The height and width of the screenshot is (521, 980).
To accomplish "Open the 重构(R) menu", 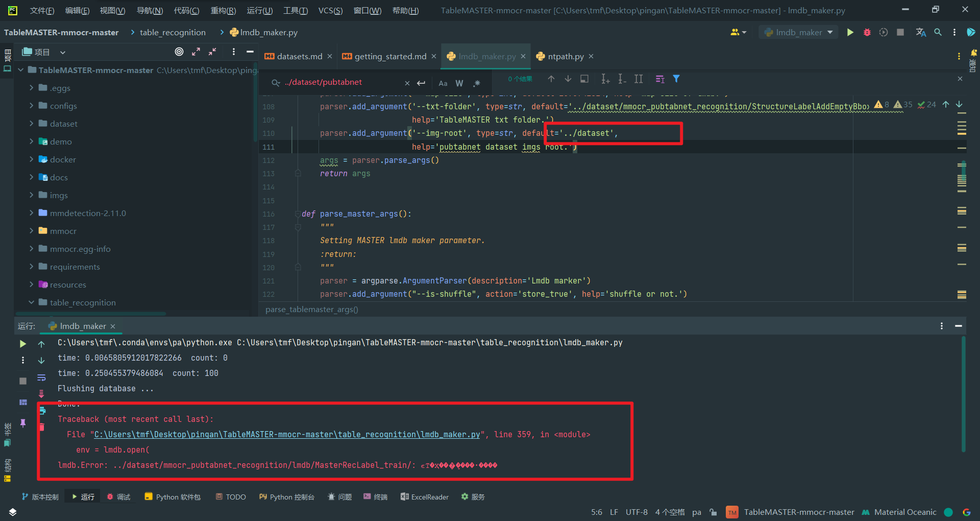I will (x=223, y=10).
